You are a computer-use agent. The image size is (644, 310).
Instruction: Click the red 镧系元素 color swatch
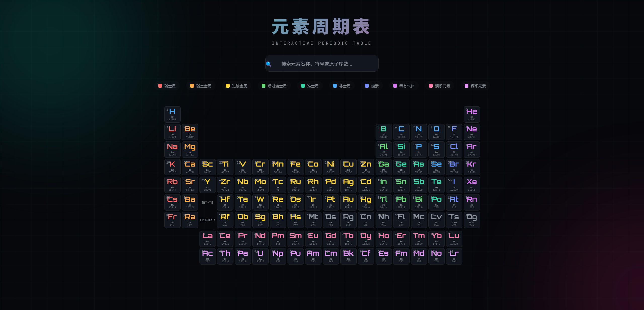[x=431, y=86]
